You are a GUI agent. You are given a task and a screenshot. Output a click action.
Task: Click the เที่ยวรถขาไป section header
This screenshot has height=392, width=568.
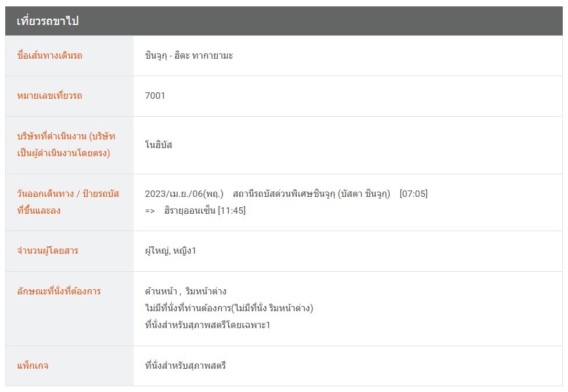click(x=48, y=21)
